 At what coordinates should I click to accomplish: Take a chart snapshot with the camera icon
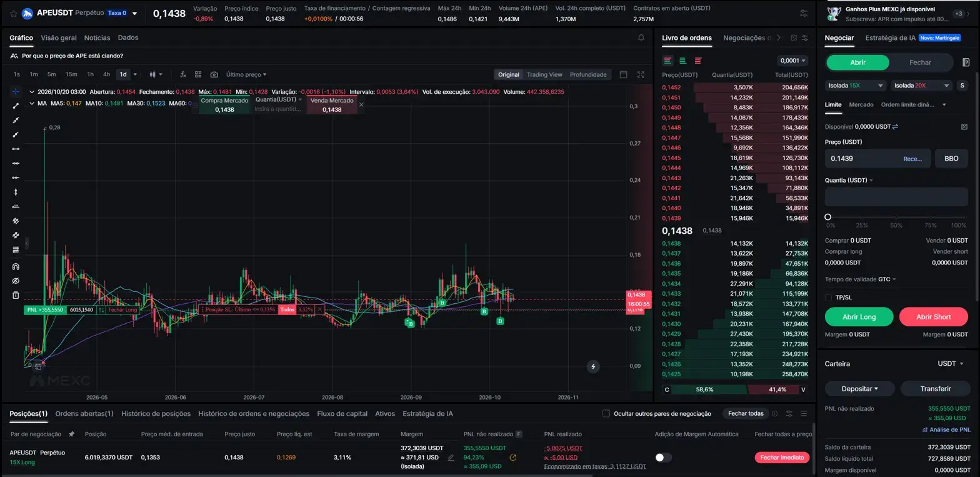point(214,74)
